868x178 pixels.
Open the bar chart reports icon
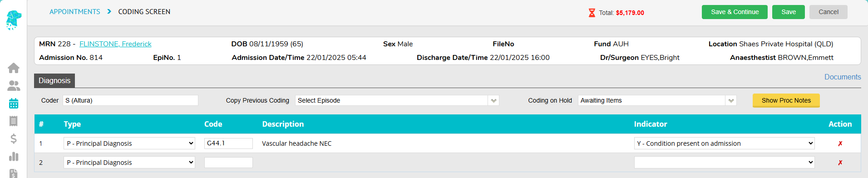[x=14, y=156]
